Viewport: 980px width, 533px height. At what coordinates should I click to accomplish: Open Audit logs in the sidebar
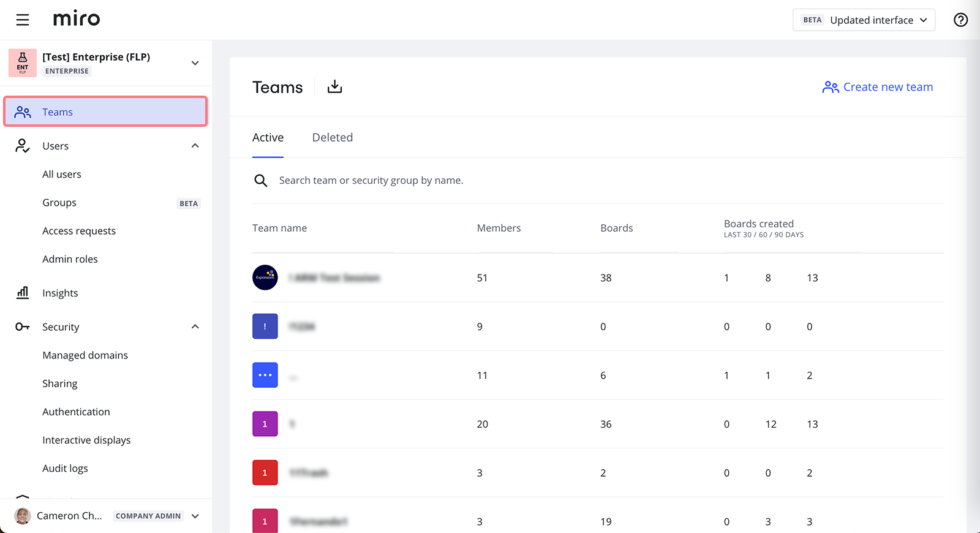[x=65, y=469]
